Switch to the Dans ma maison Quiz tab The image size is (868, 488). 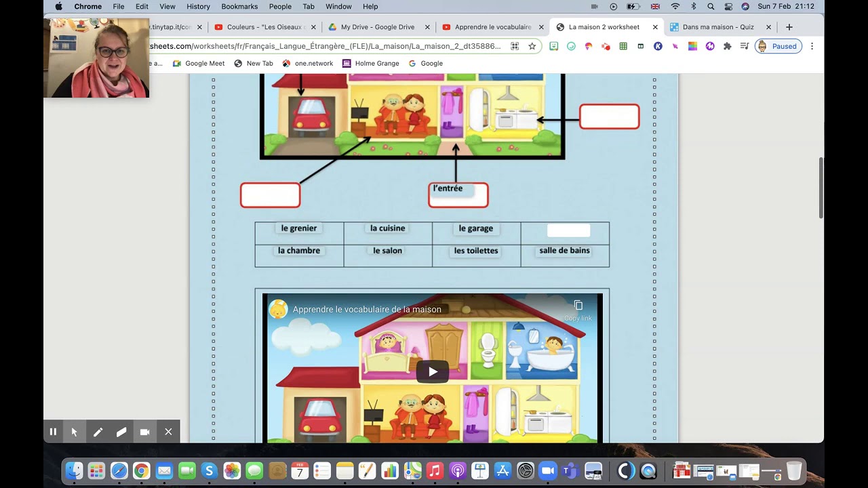click(718, 27)
